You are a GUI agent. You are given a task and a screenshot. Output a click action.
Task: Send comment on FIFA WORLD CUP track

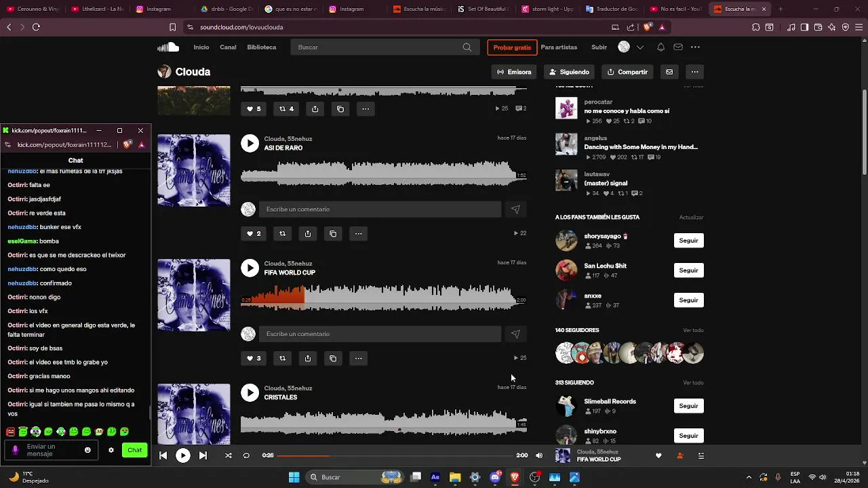[x=515, y=334]
